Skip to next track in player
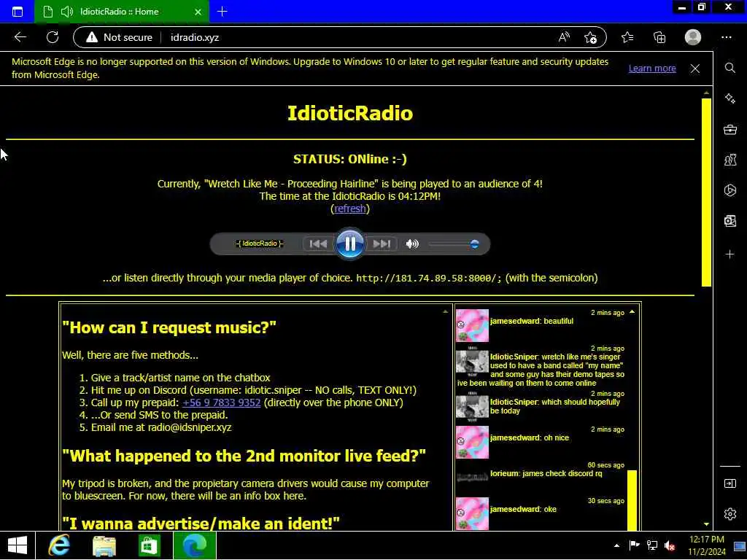Image resolution: width=747 pixels, height=560 pixels. coord(382,244)
